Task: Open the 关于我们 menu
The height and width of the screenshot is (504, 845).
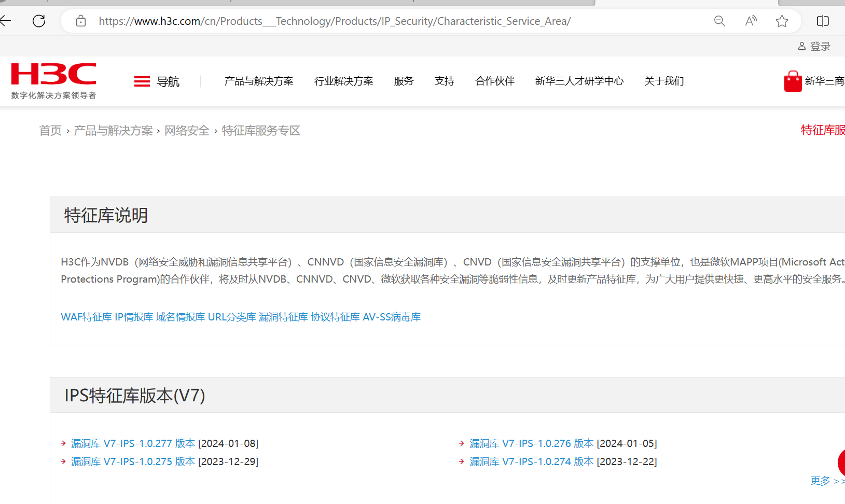Action: click(664, 81)
